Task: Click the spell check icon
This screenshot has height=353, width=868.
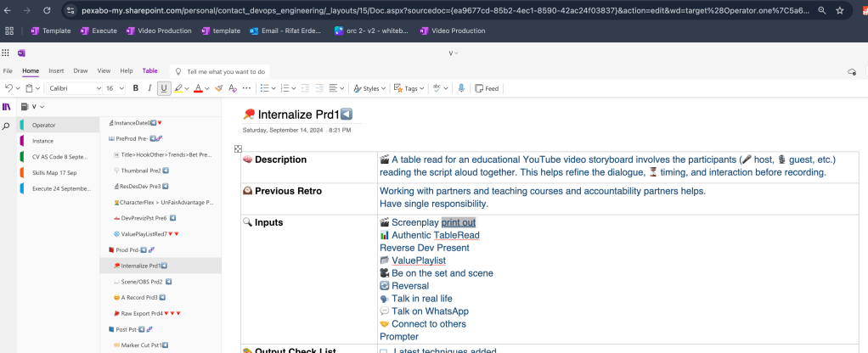Action: (x=437, y=88)
